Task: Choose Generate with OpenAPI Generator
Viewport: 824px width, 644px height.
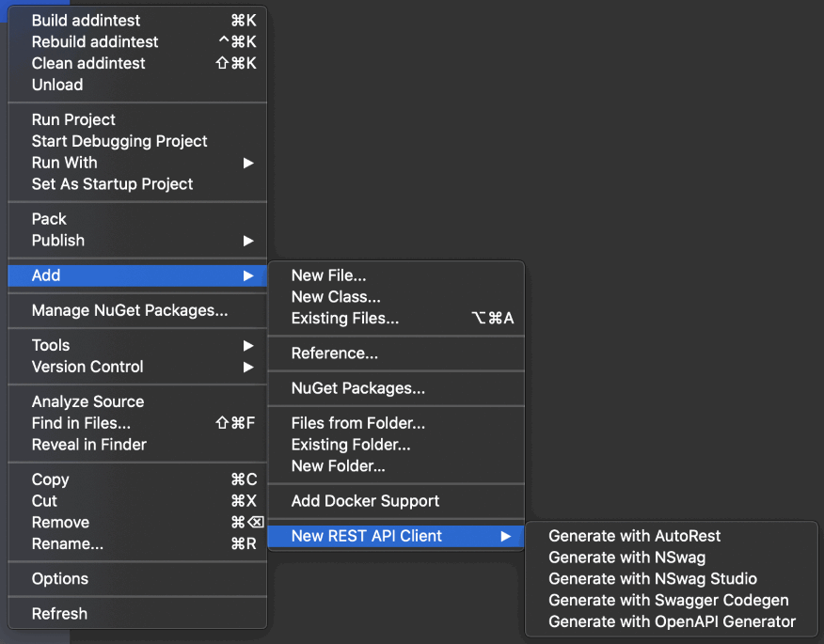Action: [x=672, y=622]
